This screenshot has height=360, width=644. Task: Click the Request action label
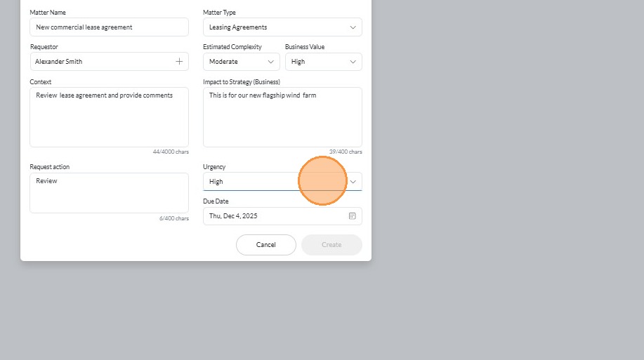tap(49, 167)
